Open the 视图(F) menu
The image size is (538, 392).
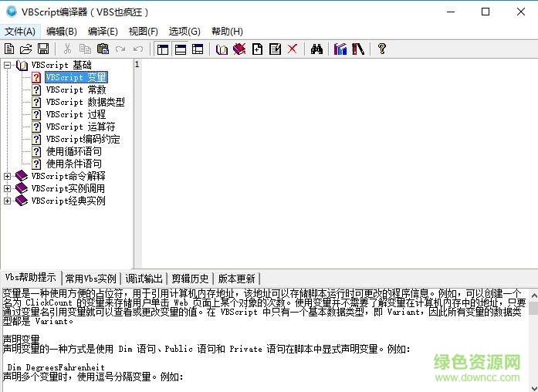click(143, 32)
